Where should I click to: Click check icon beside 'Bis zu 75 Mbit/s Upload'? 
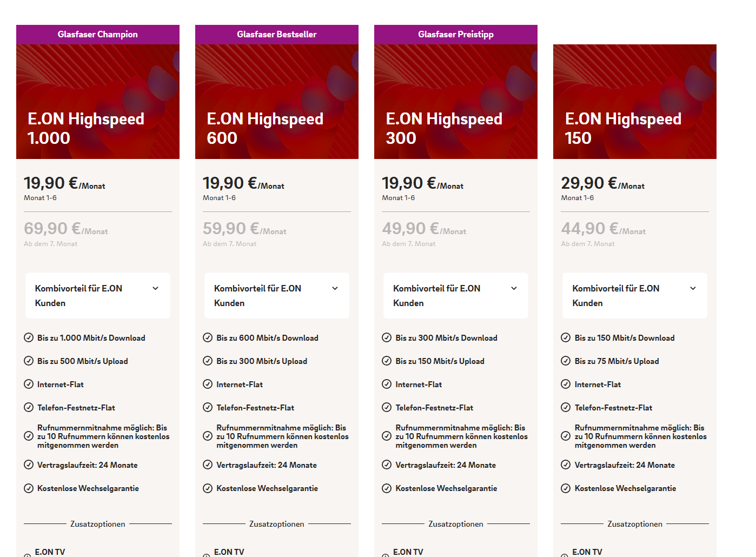pos(566,361)
